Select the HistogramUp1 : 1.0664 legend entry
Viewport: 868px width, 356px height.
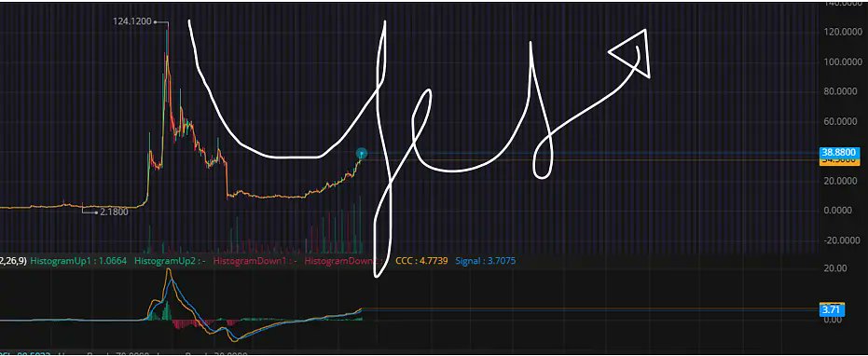(78, 260)
